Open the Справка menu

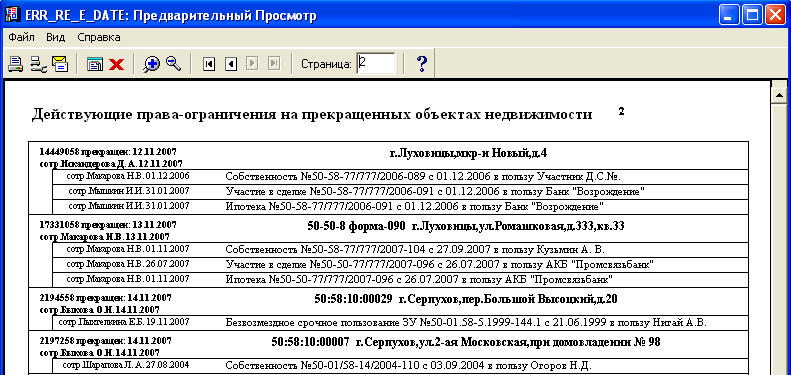tap(99, 37)
